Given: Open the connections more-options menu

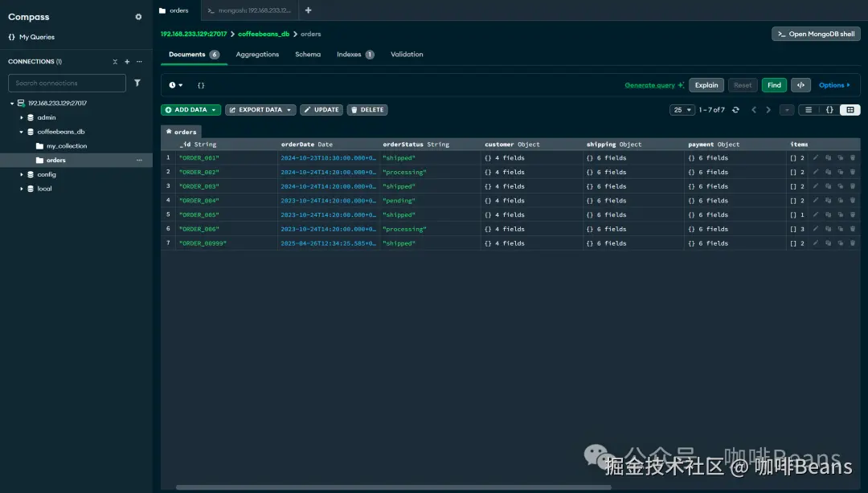Looking at the screenshot, I should (x=140, y=61).
